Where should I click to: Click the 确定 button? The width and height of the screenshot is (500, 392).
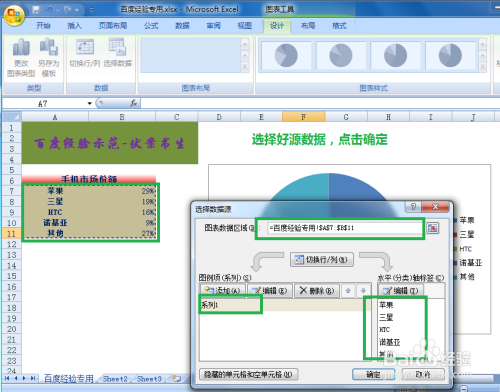pos(373,375)
